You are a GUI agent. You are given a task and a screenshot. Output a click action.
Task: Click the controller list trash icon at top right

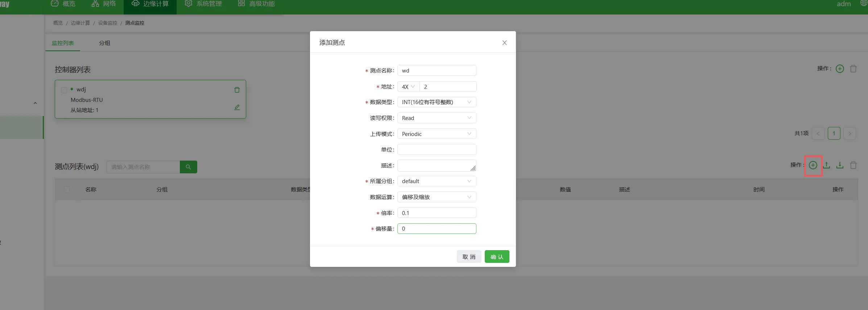[853, 69]
